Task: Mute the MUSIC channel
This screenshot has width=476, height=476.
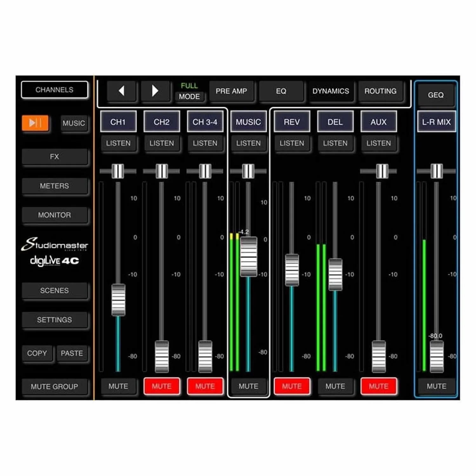Action: [248, 386]
